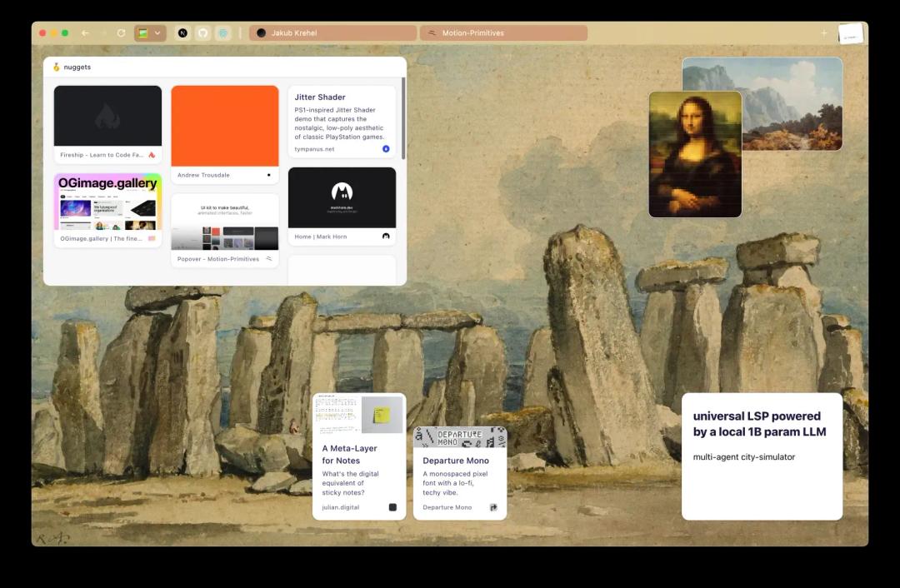Click the nuggets panel vertical scrollbar
The height and width of the screenshot is (588, 900).
coord(403,119)
